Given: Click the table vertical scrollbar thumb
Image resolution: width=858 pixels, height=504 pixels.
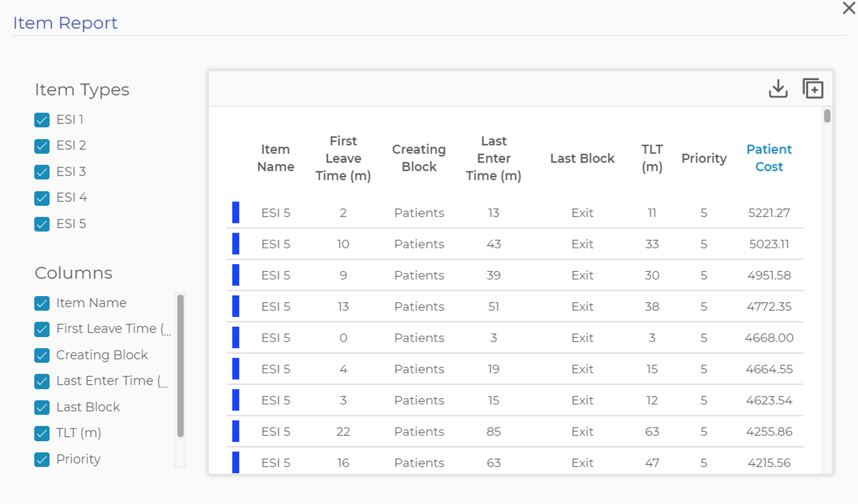Looking at the screenshot, I should 827,116.
